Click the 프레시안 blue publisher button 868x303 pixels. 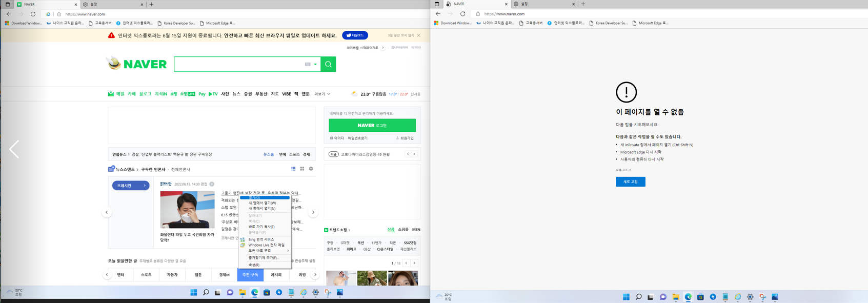click(131, 186)
